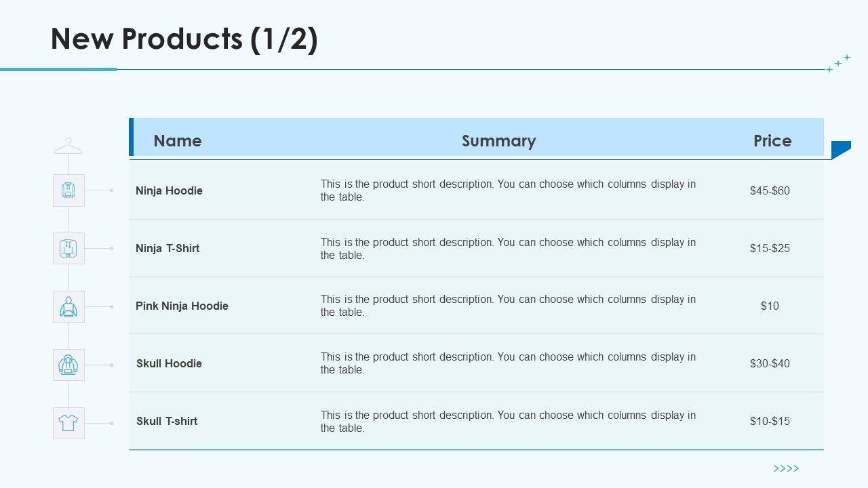Select the Summary column header
Screen dimensions: 868x488
(x=498, y=141)
